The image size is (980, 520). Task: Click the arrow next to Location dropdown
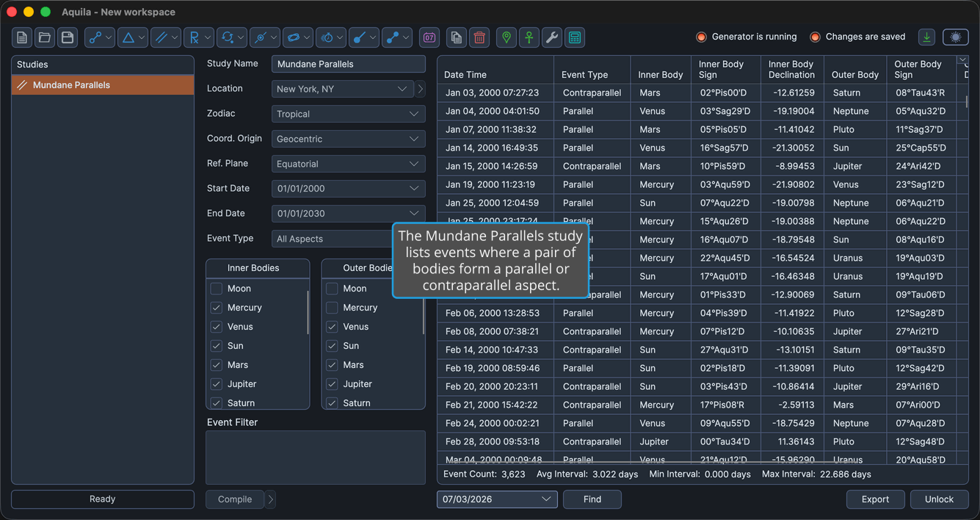421,89
